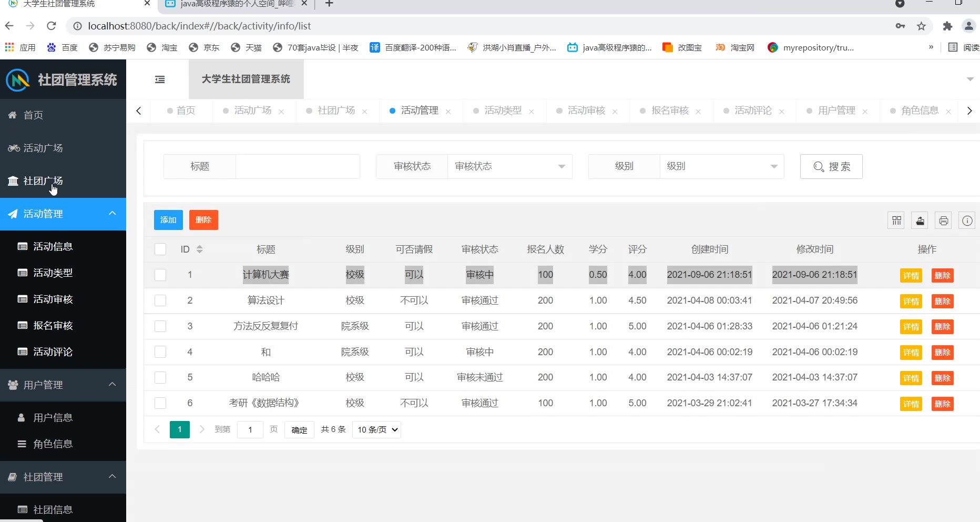
Task: Check the row for 哈哈哈
Action: pyautogui.click(x=160, y=377)
